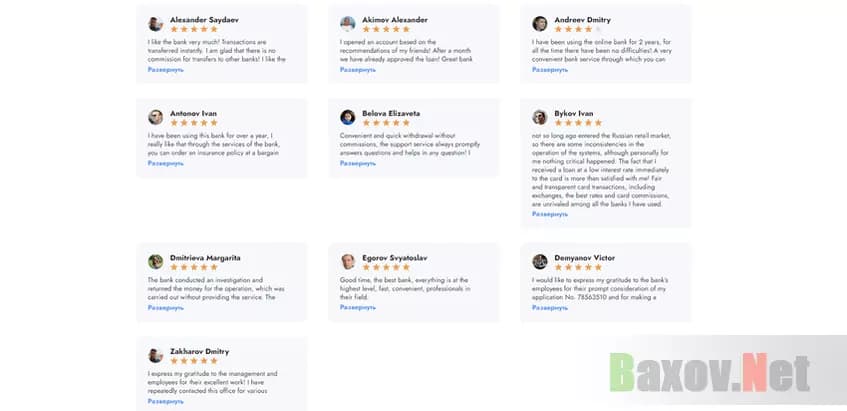Screen dimensions: 847x411
Task: Click Dmitrieva Margarita's profile picture
Action: pos(155,262)
